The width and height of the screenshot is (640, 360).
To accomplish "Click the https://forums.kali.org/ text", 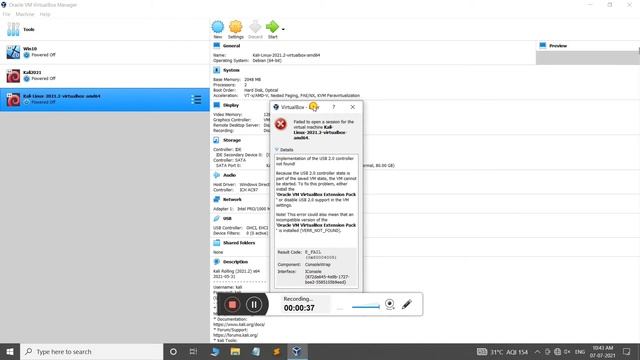I will point(236,335).
